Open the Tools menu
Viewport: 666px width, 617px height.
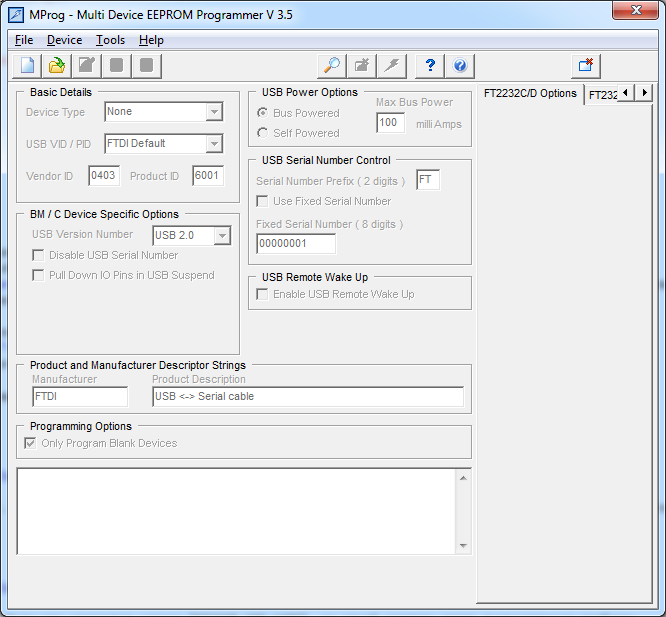coord(110,40)
